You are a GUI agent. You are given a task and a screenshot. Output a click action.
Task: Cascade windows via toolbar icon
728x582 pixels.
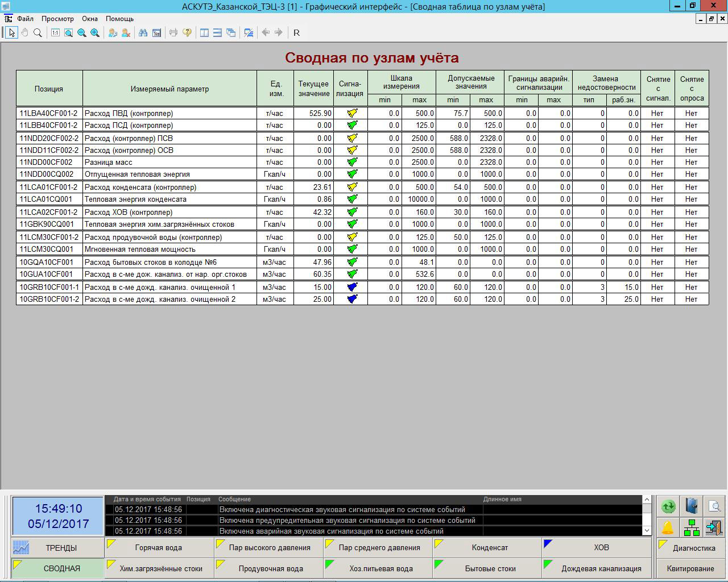[x=231, y=32]
